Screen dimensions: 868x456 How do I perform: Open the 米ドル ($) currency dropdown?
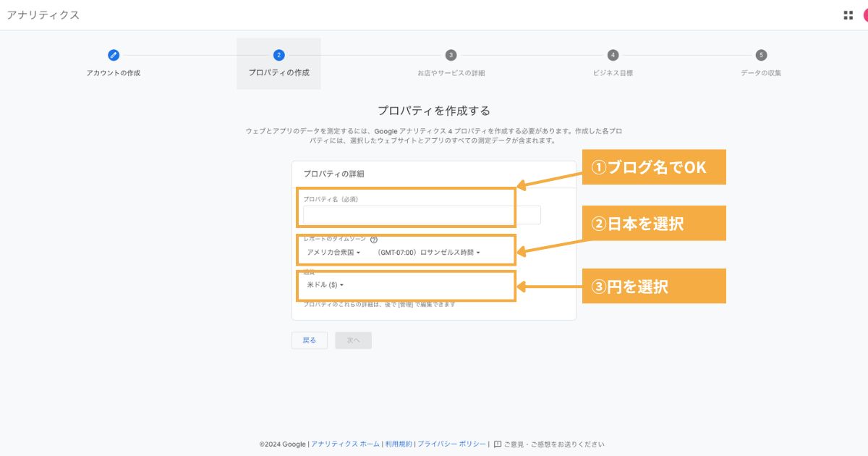[x=325, y=285]
